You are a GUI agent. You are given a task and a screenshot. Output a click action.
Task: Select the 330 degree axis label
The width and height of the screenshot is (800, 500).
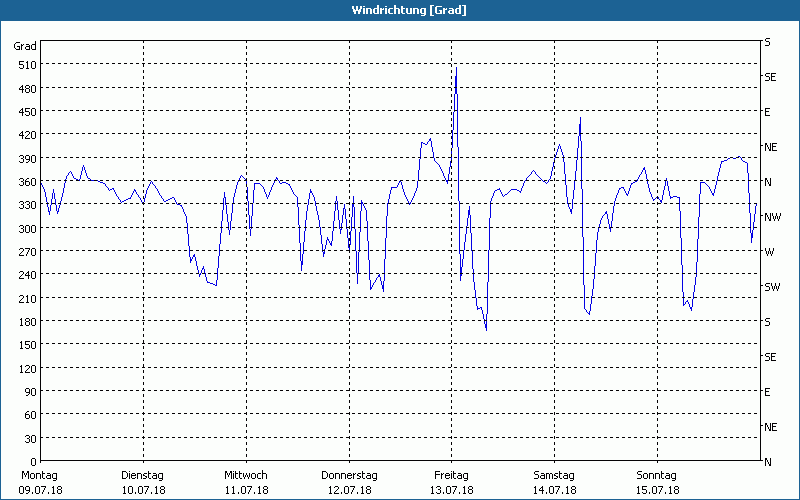click(28, 205)
